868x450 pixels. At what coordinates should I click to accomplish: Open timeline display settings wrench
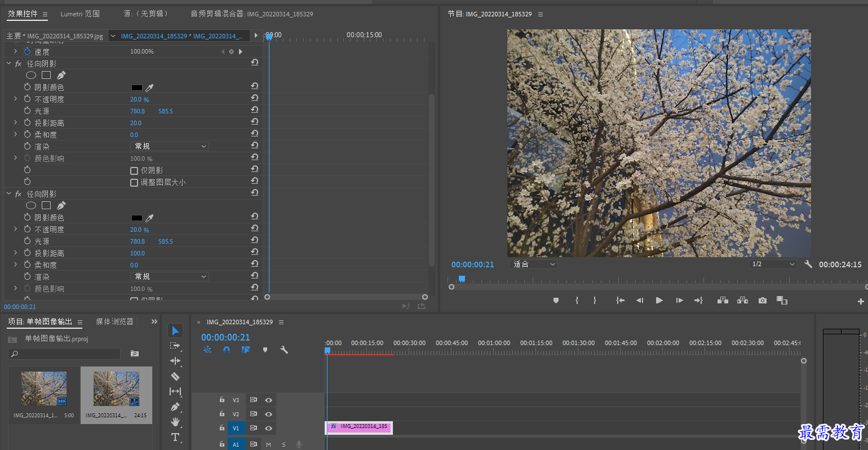(x=284, y=350)
